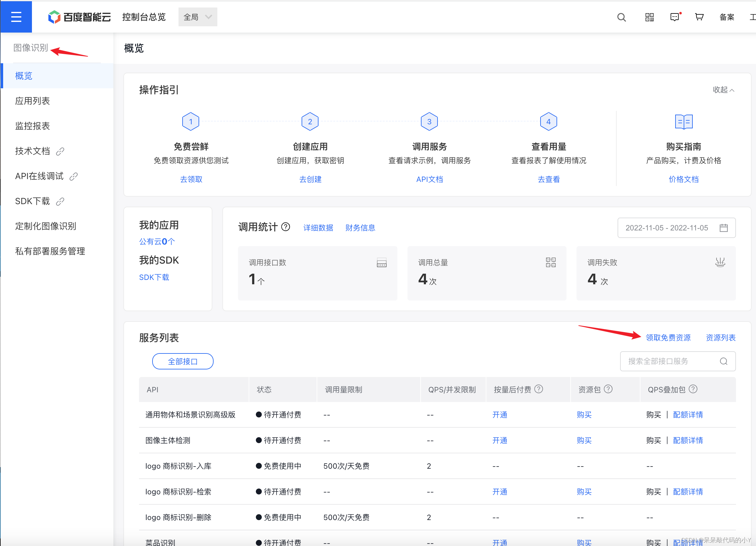
Task: Select 概览 in sidebar
Action: point(57,76)
